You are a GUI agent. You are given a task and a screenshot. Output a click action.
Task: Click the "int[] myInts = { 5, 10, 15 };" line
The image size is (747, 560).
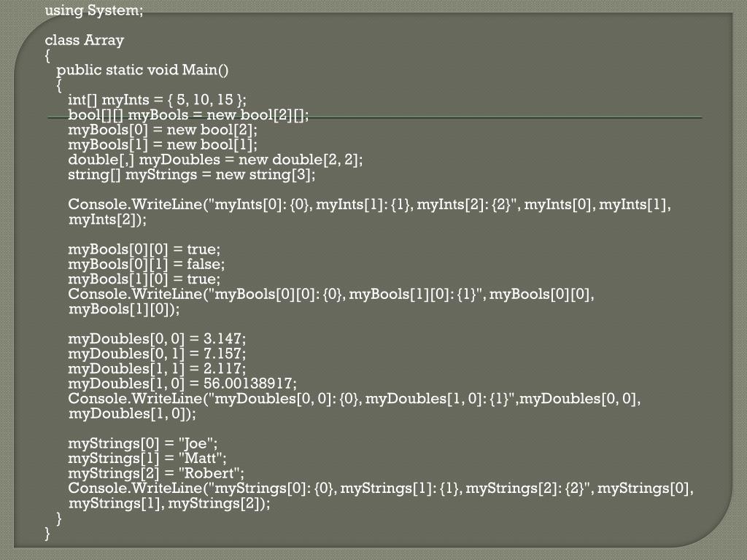(158, 99)
